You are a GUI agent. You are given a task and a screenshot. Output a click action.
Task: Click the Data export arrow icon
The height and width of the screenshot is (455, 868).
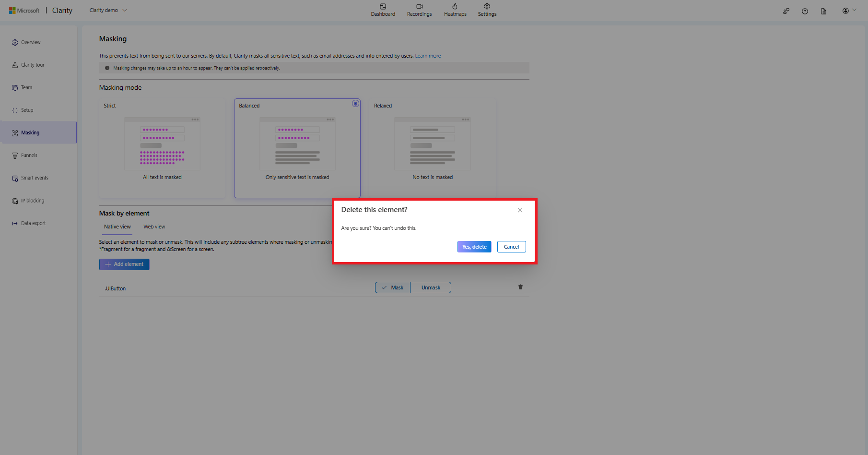tap(15, 223)
